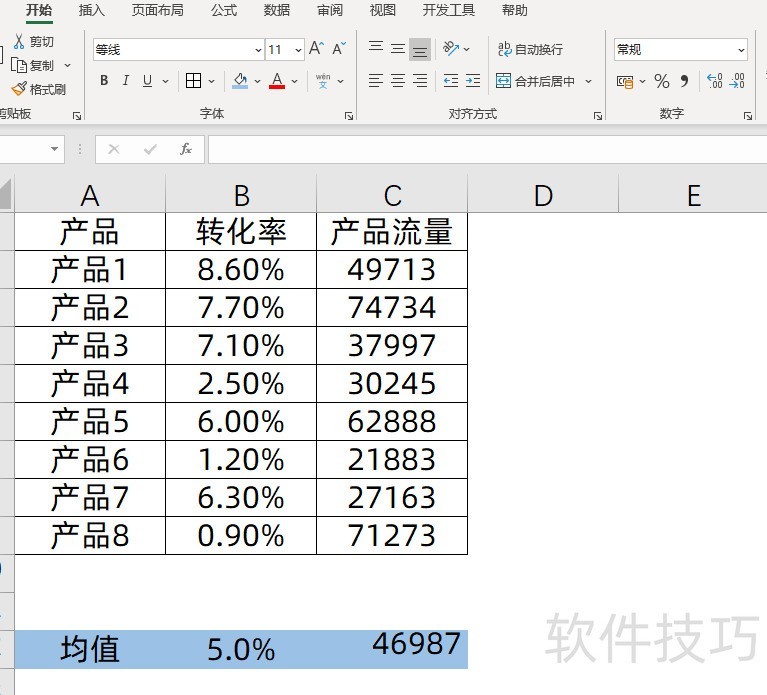Expand the Merge & Center options arrow

588,81
